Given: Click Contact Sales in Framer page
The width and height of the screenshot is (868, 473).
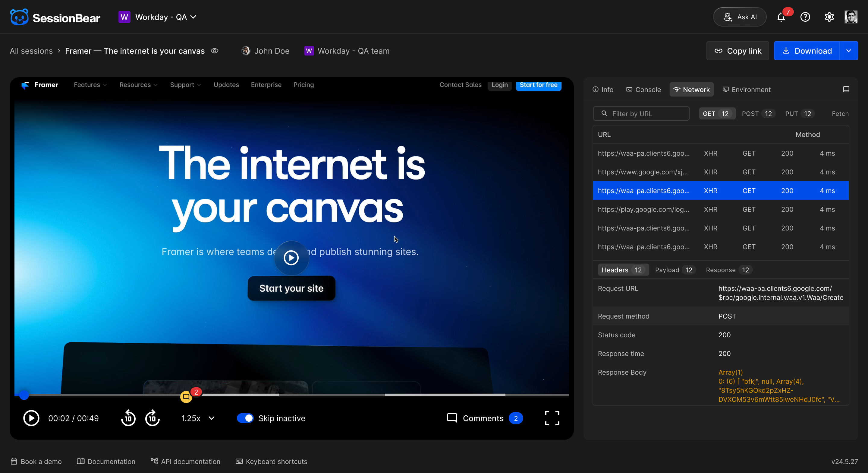Looking at the screenshot, I should [461, 85].
